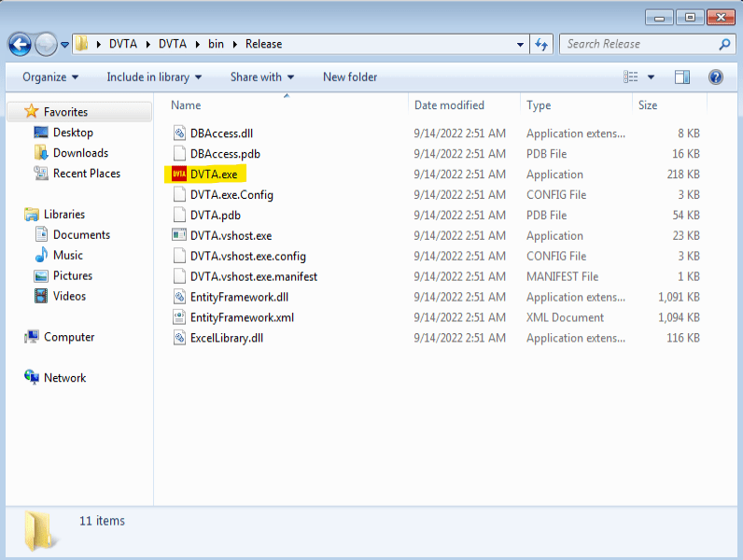Sort files by the Size column
Image resolution: width=743 pixels, height=560 pixels.
click(648, 105)
